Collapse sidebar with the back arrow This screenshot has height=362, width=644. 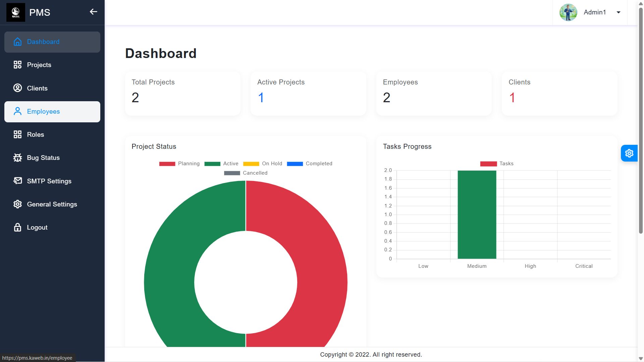click(x=93, y=12)
